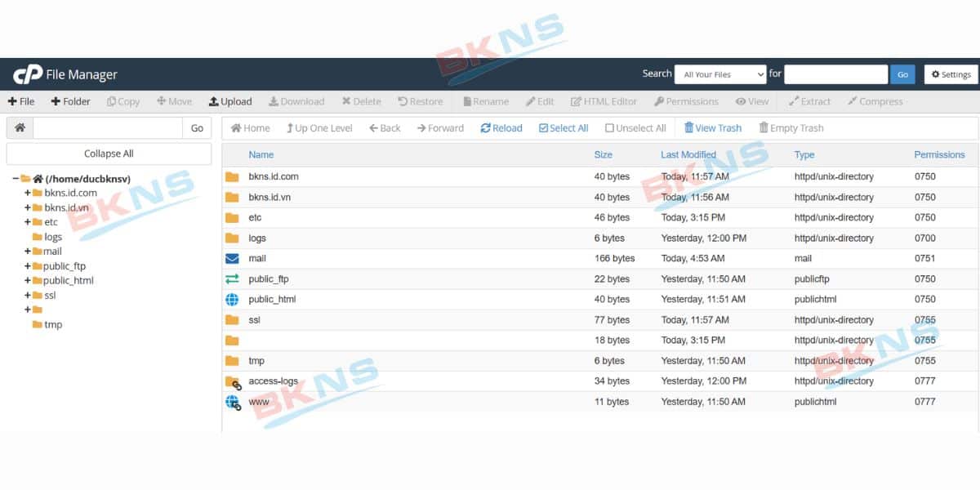Click Empty Trash
Viewport: 980px width, 490px height.
(791, 128)
